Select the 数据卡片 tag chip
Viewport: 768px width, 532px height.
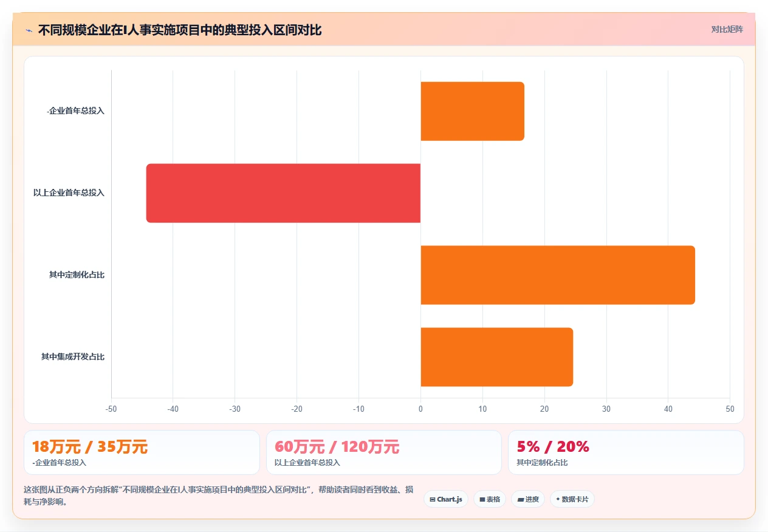tap(572, 499)
